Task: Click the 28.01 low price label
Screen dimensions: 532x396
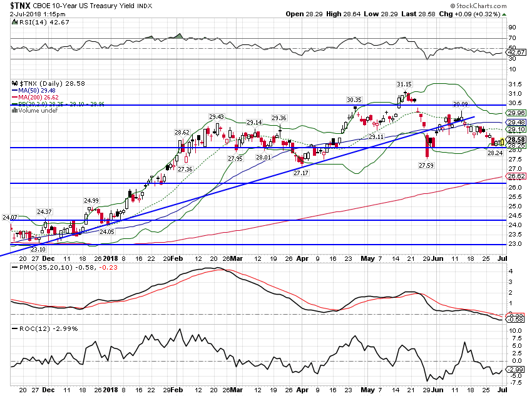Action: tap(263, 157)
